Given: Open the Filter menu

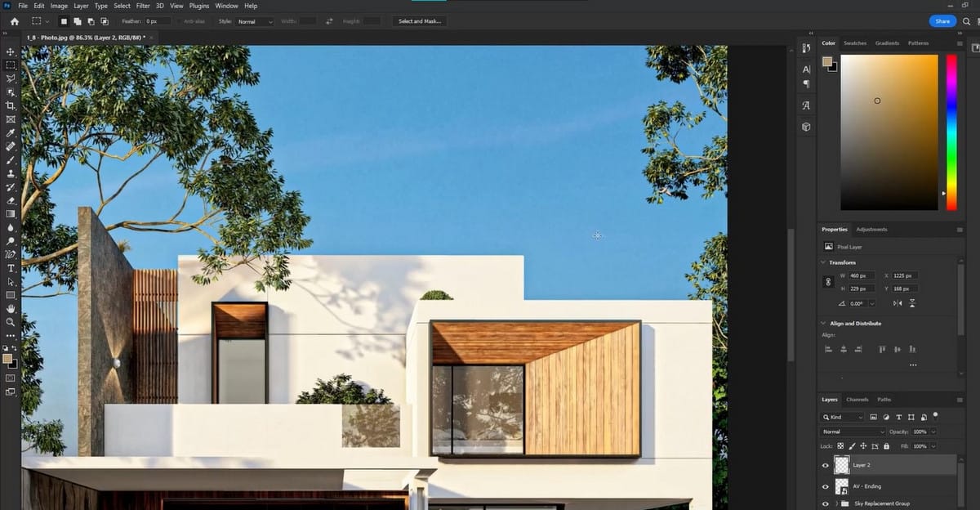Looking at the screenshot, I should (x=143, y=6).
